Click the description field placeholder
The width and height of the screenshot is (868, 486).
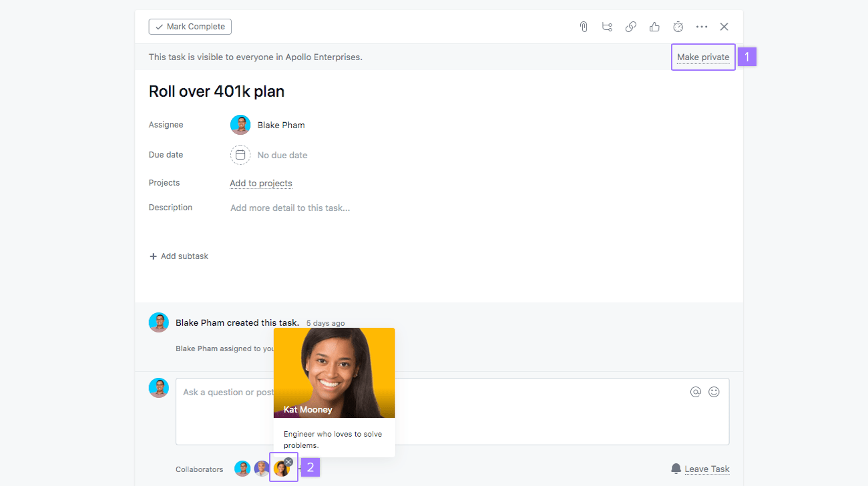[290, 208]
